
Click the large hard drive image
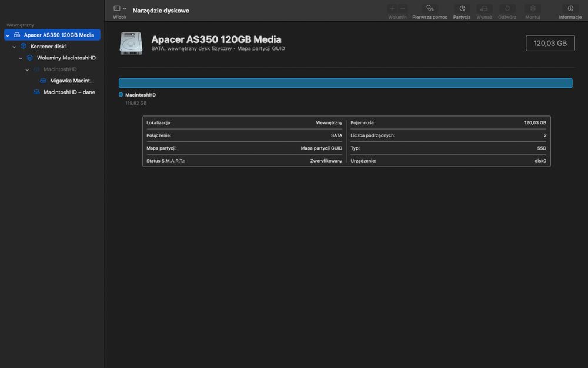pos(131,43)
